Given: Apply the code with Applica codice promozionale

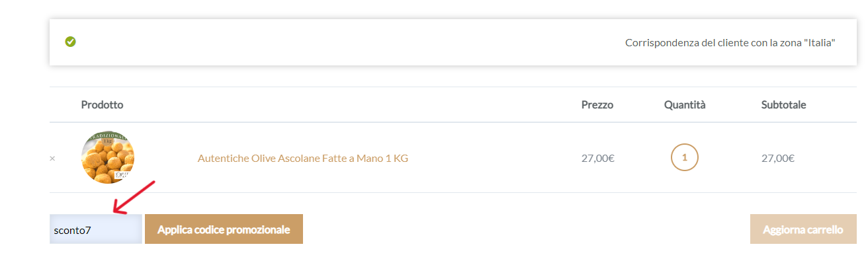Looking at the screenshot, I should 224,229.
